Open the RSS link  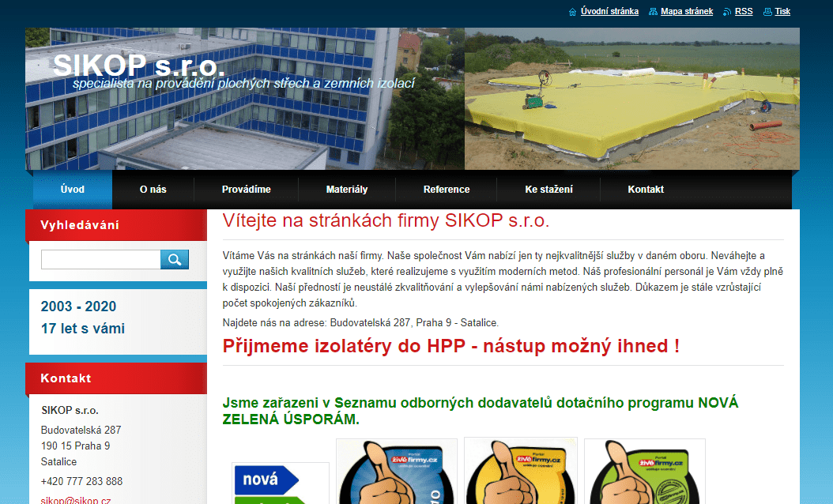[x=744, y=11]
